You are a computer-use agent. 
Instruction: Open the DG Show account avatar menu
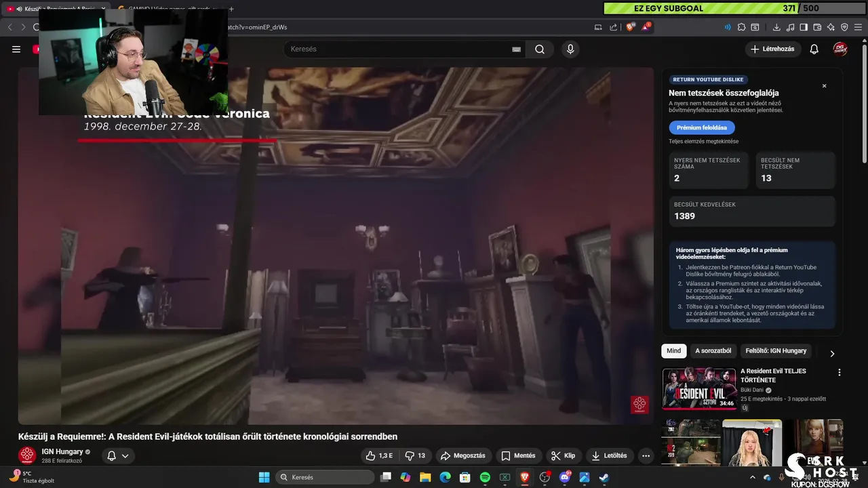tap(841, 49)
